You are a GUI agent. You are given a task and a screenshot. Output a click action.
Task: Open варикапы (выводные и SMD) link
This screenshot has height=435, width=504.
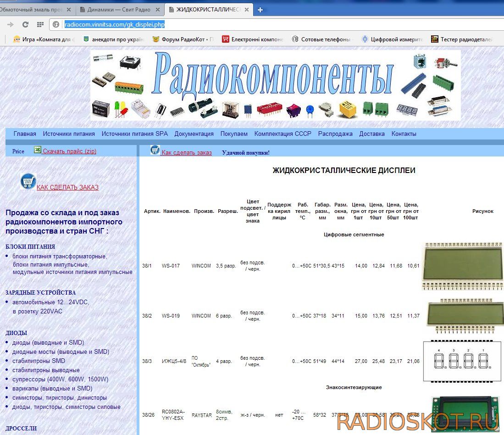52,388
